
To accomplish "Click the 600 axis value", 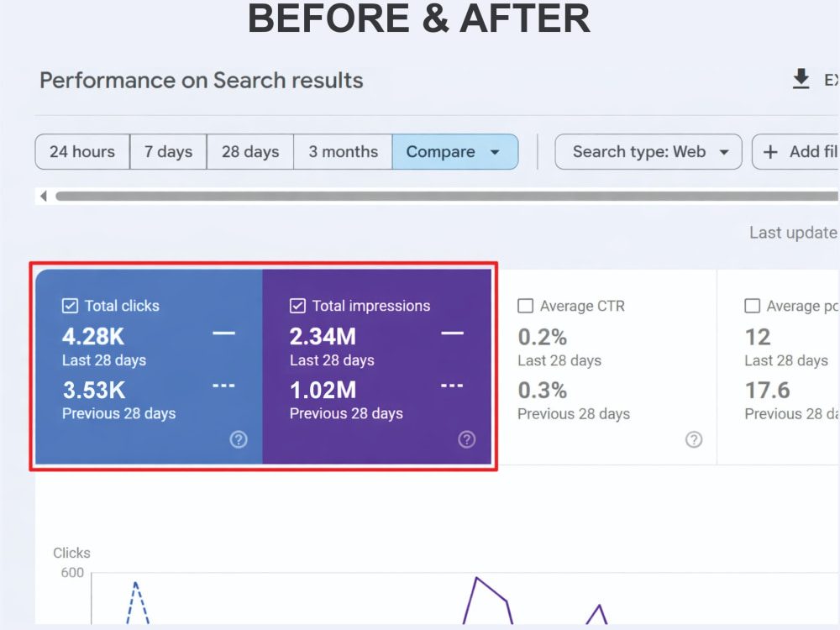I will [72, 573].
